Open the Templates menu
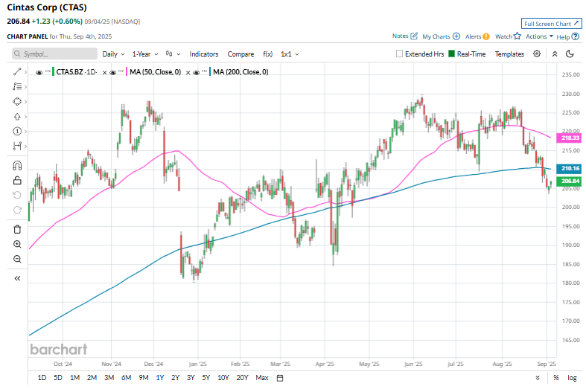This screenshot has width=586, height=392. pos(509,54)
